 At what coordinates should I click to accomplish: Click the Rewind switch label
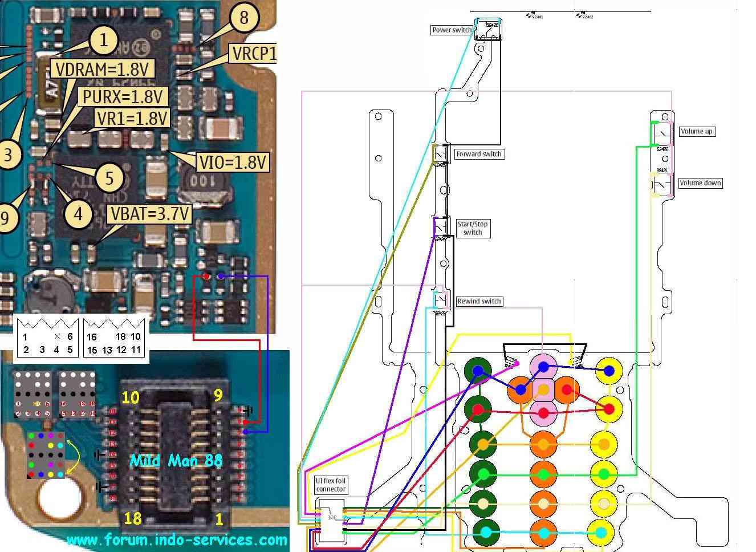[479, 301]
